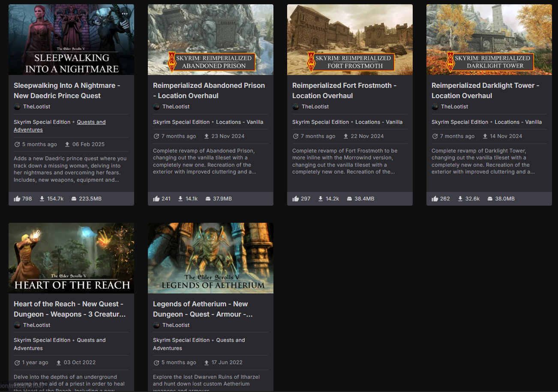Click the download icon next to 14.1k

point(181,199)
